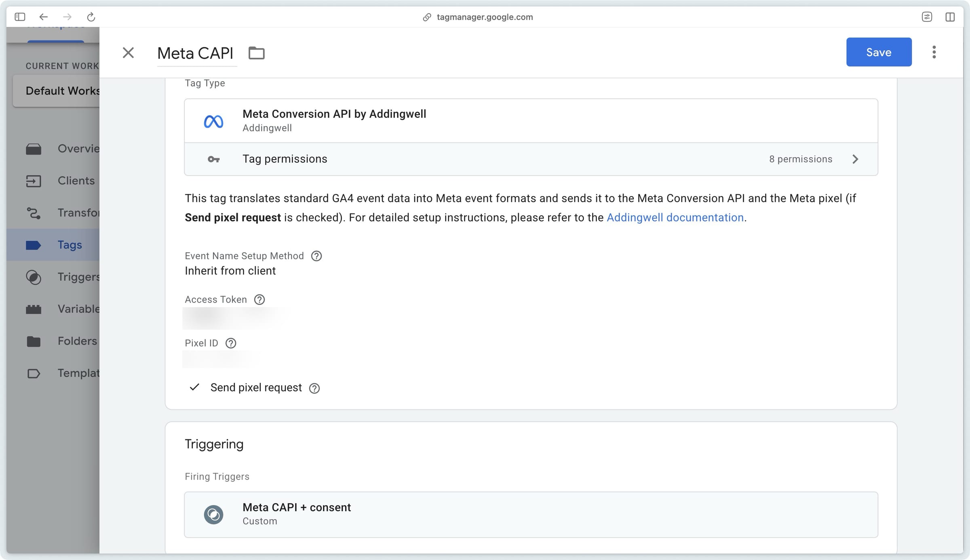Click the Variables sidebar icon
Image resolution: width=970 pixels, height=560 pixels.
tap(34, 309)
